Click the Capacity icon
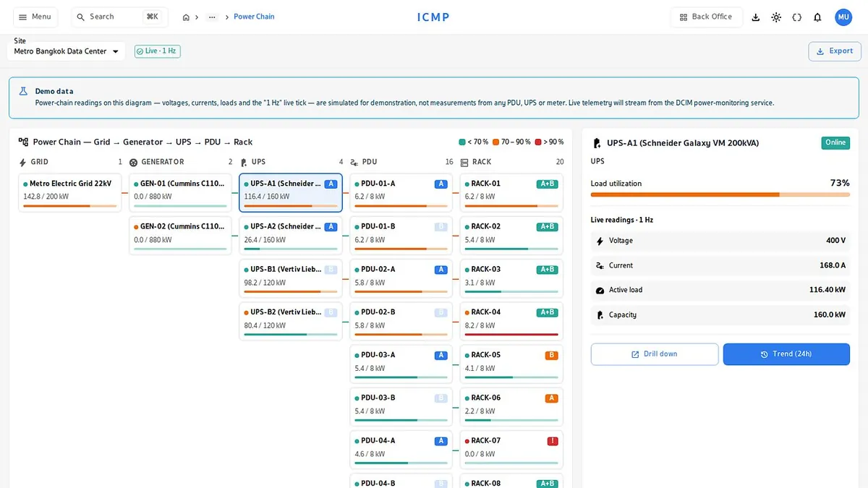This screenshot has height=488, width=868. tap(600, 315)
